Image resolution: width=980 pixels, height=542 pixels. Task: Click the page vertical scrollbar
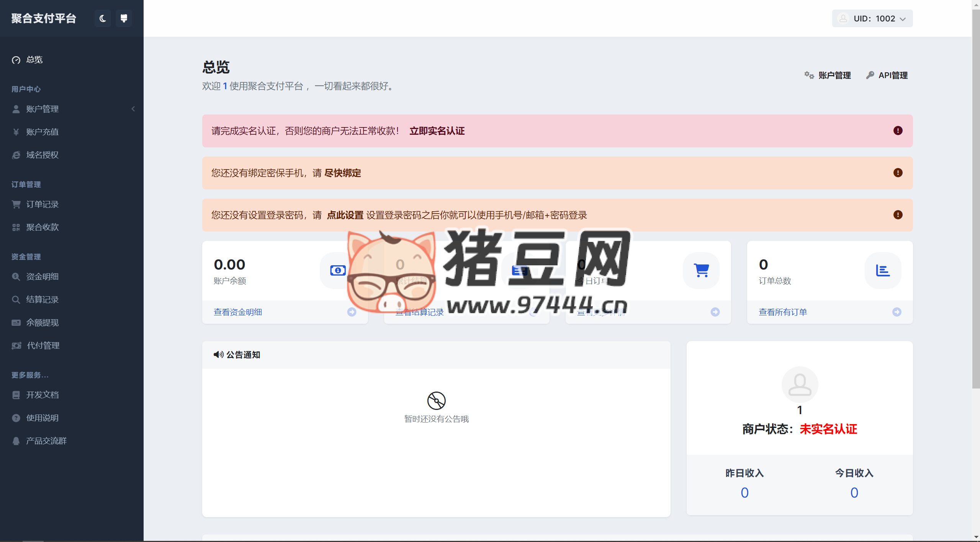pos(976,199)
